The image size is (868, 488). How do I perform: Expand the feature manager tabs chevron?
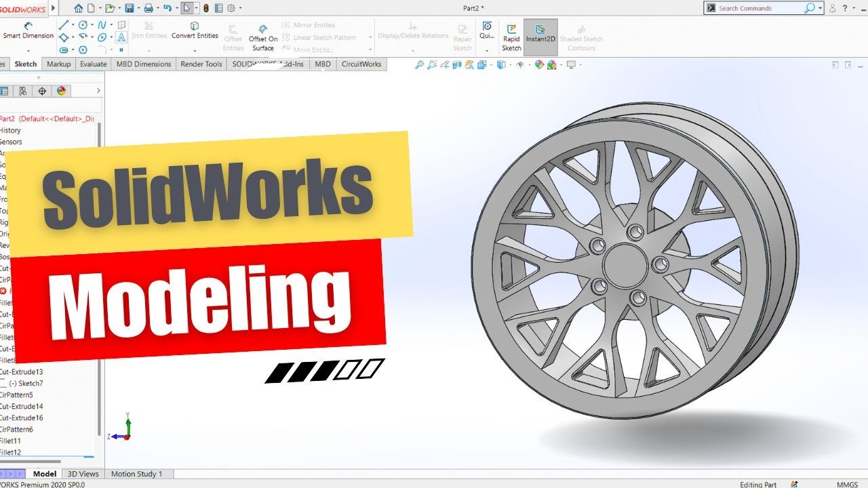coord(98,91)
